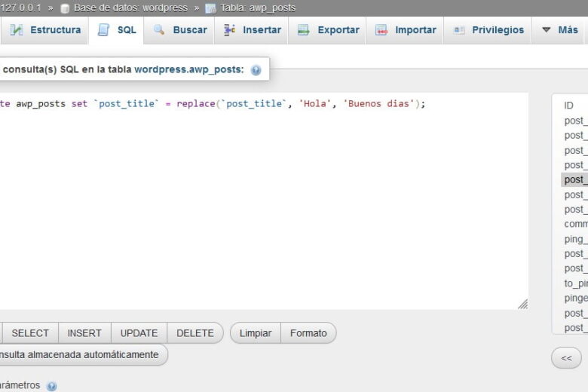Select the pinge... column entry
This screenshot has height=392, width=588.
point(574,298)
